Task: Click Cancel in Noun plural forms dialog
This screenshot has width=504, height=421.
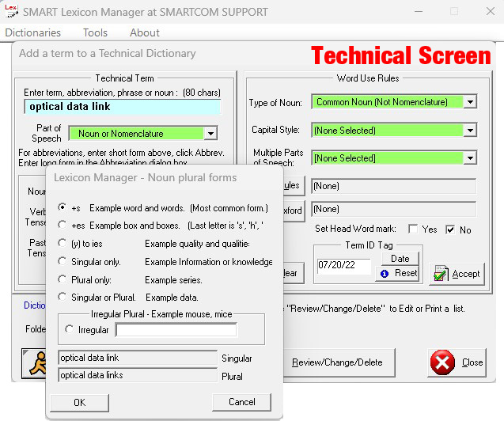Action: [242, 402]
